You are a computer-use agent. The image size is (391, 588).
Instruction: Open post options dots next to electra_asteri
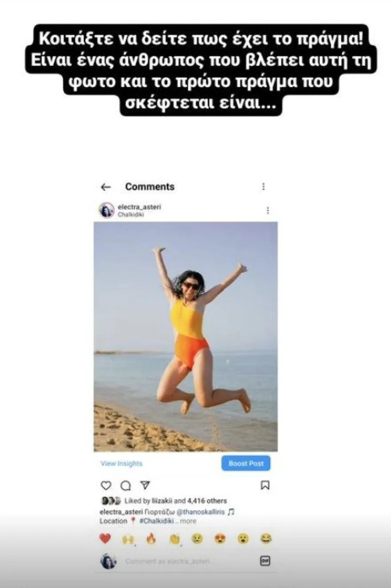tap(267, 210)
